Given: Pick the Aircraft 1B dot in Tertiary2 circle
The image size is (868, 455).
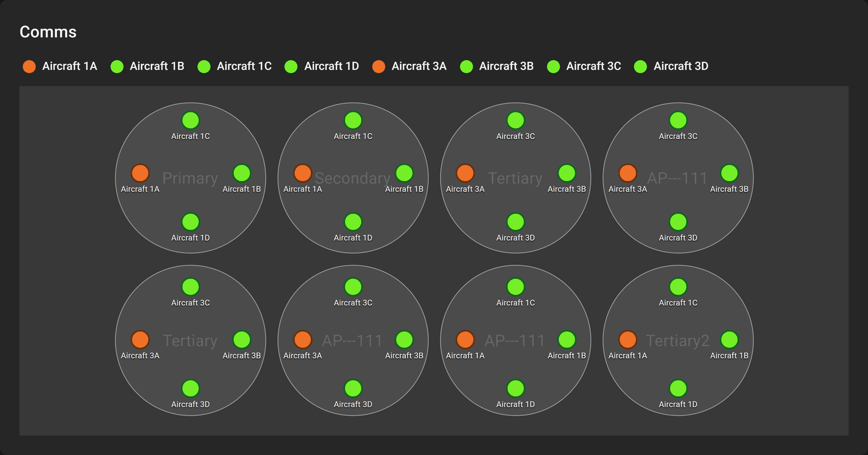Looking at the screenshot, I should point(729,339).
